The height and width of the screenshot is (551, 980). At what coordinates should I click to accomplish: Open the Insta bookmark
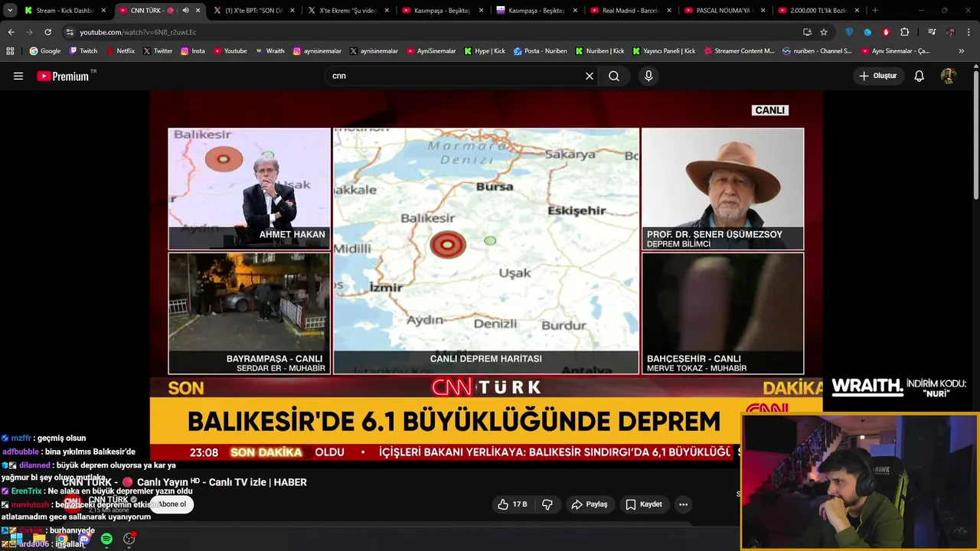tap(193, 51)
